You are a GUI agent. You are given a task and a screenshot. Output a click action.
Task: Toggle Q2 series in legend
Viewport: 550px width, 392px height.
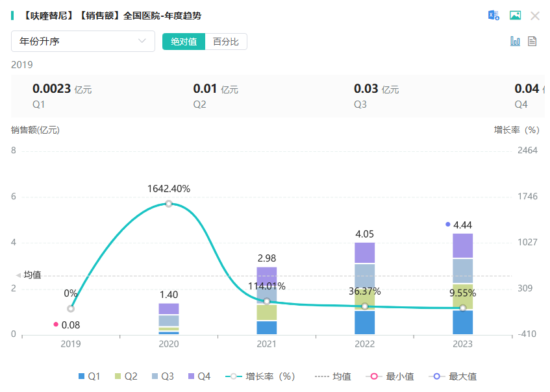[x=125, y=376]
